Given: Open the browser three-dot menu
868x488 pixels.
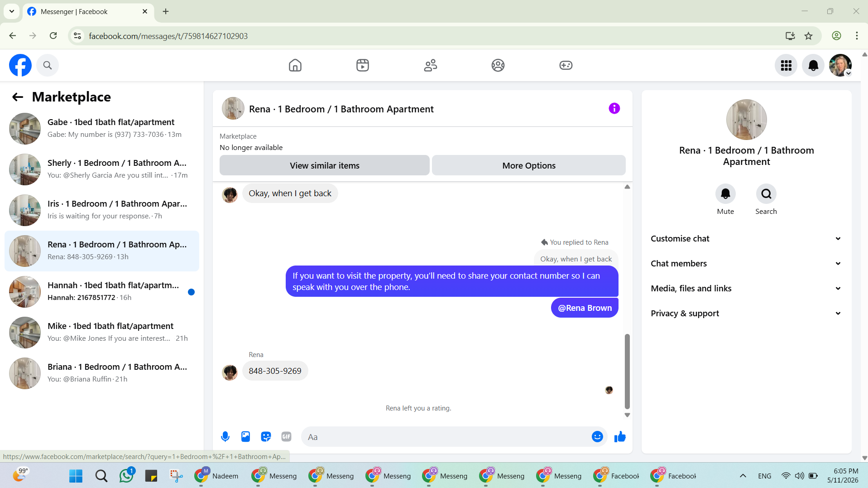Looking at the screenshot, I should [857, 36].
